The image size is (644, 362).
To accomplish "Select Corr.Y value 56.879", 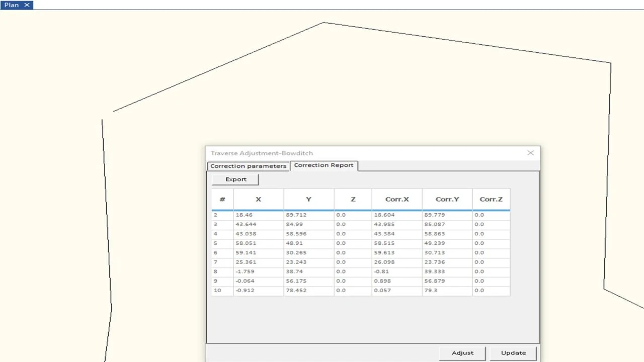I will [447, 281].
